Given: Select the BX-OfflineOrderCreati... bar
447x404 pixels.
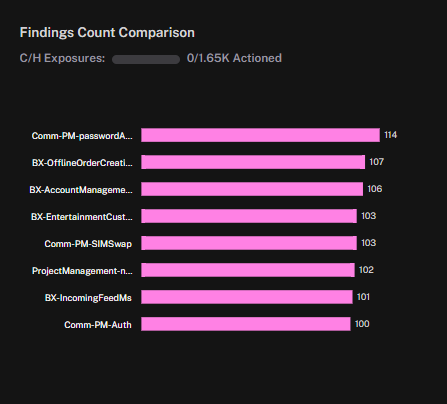Looking at the screenshot, I should [253, 162].
